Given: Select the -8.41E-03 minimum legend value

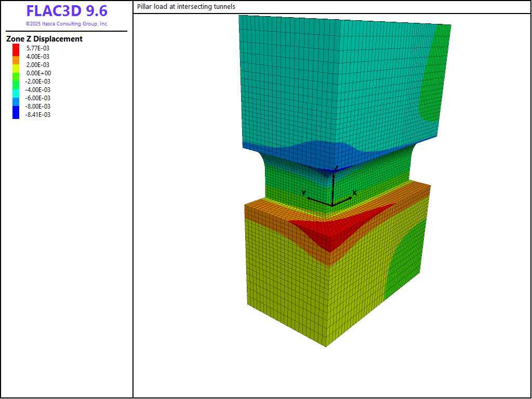Looking at the screenshot, I should (x=38, y=115).
